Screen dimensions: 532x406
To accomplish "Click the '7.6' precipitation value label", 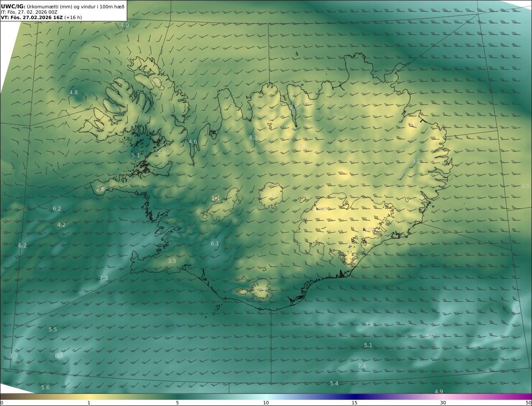I will (369, 325).
